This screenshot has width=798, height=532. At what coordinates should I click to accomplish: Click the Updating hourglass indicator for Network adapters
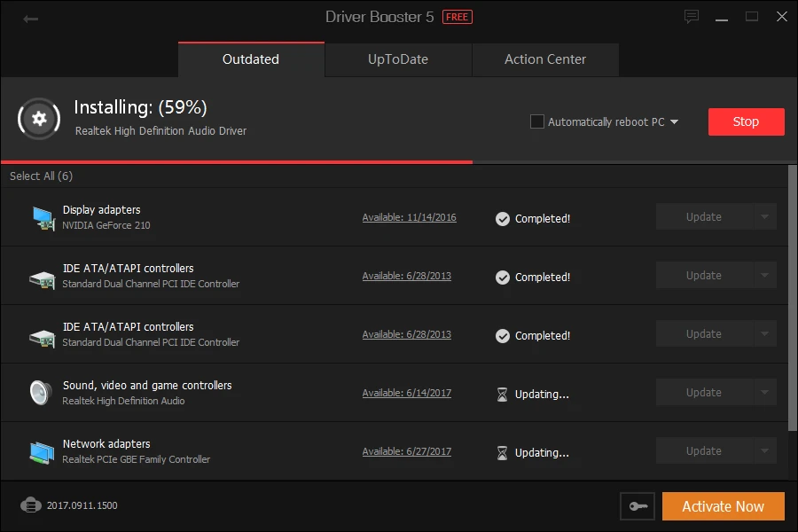pos(502,452)
